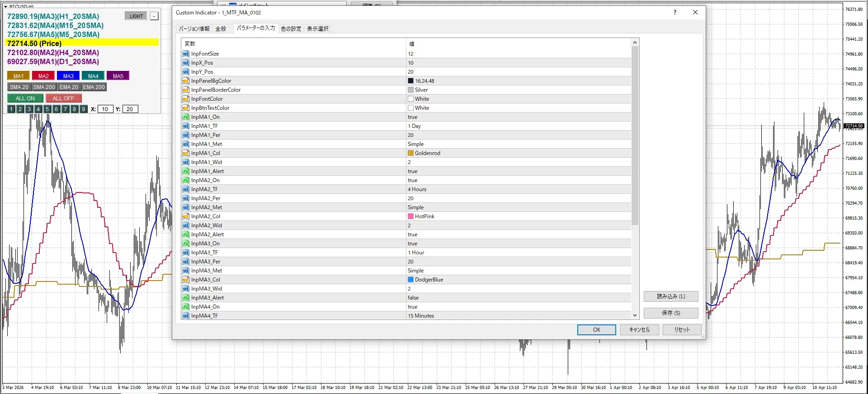Screen dimensions: 868x394
Task: Click the icon beside InpX_Pos
Action: click(185, 63)
